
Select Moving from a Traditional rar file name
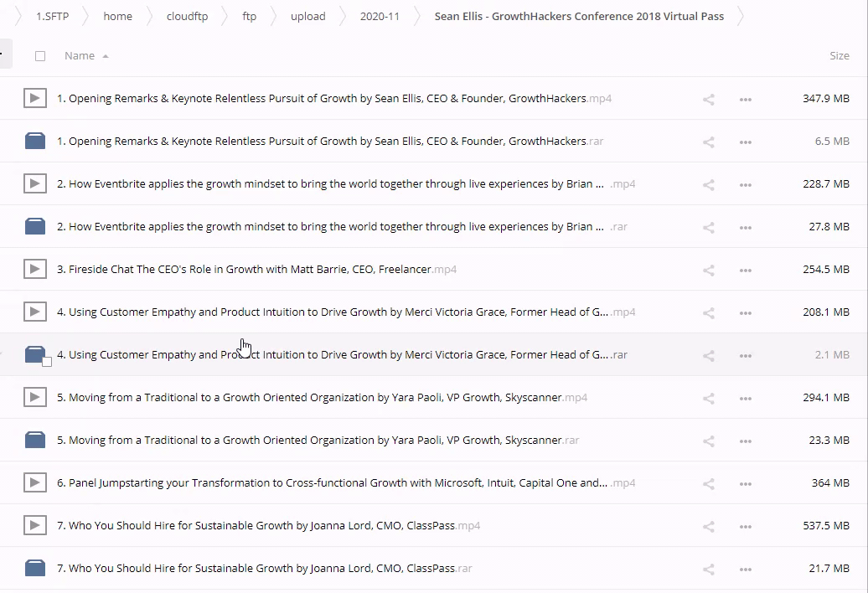coord(310,441)
